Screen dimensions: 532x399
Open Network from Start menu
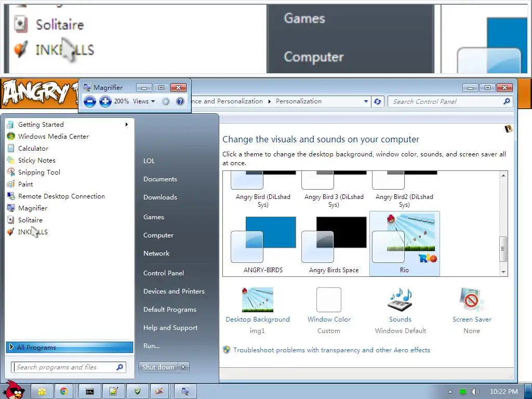click(156, 254)
